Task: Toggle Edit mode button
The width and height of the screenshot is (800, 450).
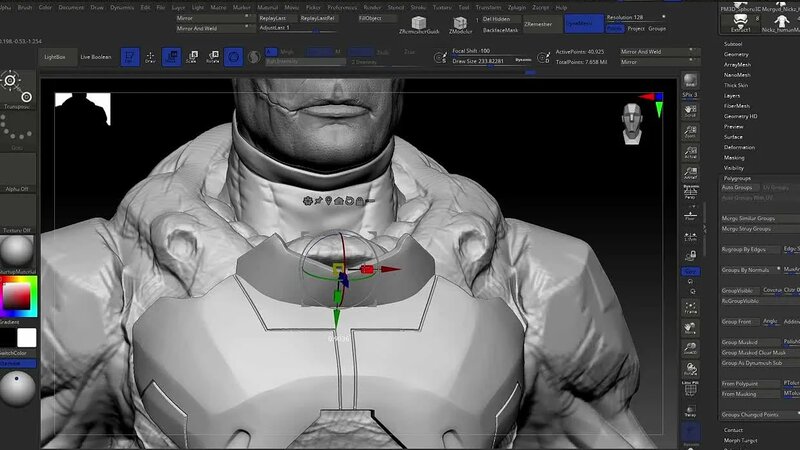Action: tap(130, 57)
